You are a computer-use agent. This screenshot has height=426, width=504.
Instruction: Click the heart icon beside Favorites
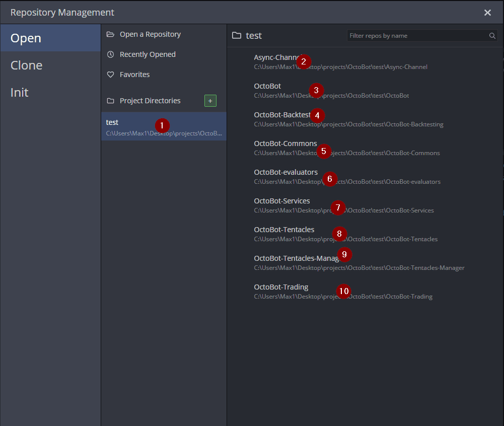(x=110, y=75)
